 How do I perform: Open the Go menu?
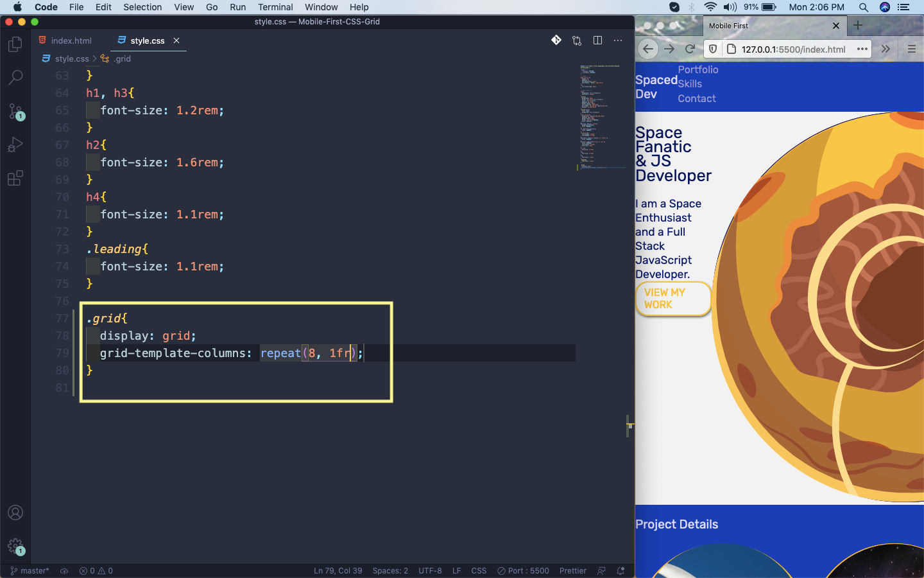[x=212, y=7]
